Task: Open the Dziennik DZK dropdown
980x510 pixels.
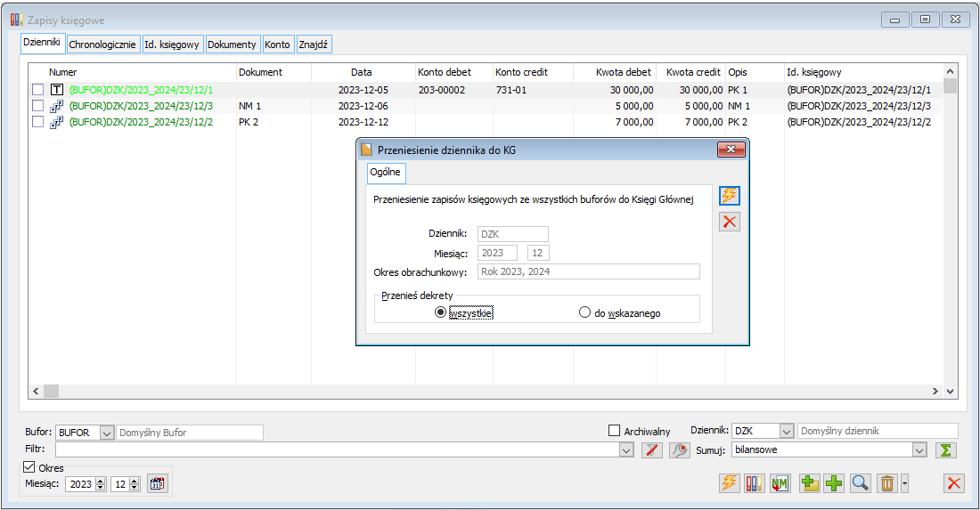Action: pos(787,431)
